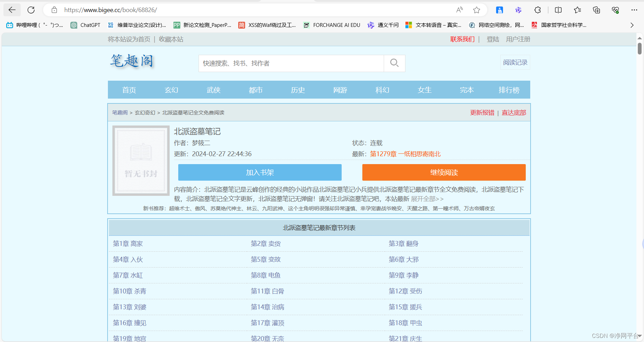Viewport: 644px width, 342px height.
Task: Select the 网游 navigation tab
Action: click(x=340, y=90)
